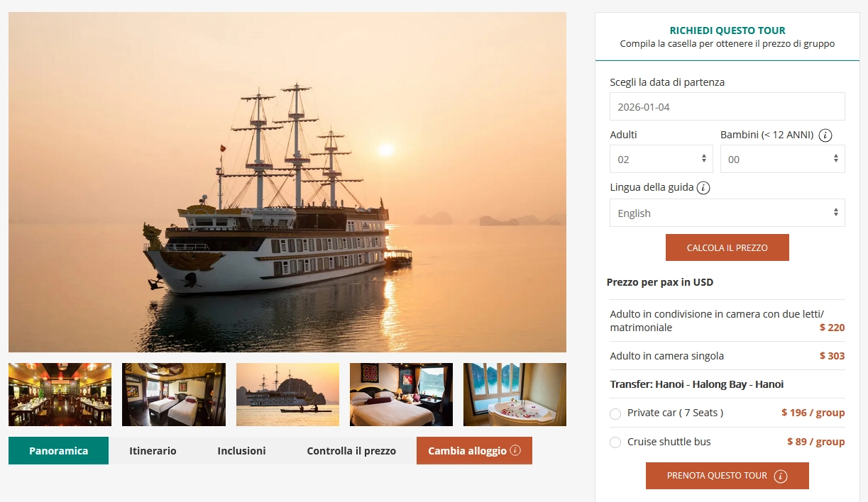The height and width of the screenshot is (502, 868).
Task: Go to Controlla il prezzo tab
Action: (351, 451)
